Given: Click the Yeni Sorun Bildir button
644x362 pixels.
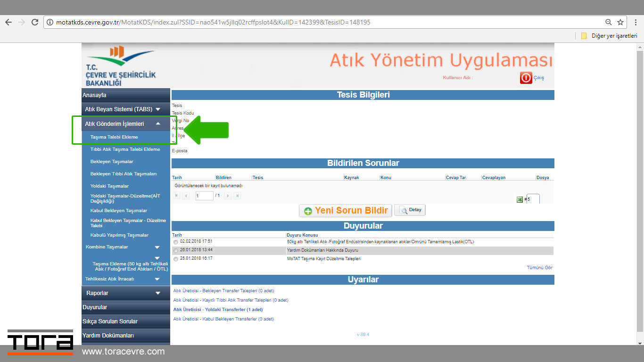Looking at the screenshot, I should (x=346, y=211).
